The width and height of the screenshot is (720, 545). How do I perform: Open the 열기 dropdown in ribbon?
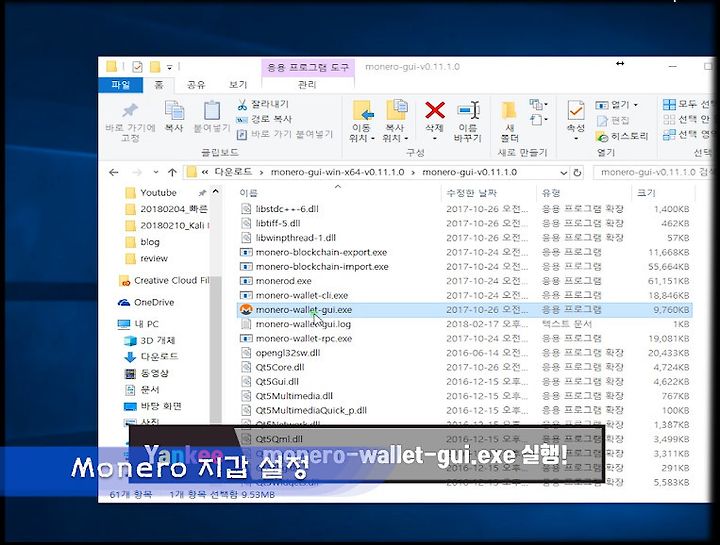(616, 105)
